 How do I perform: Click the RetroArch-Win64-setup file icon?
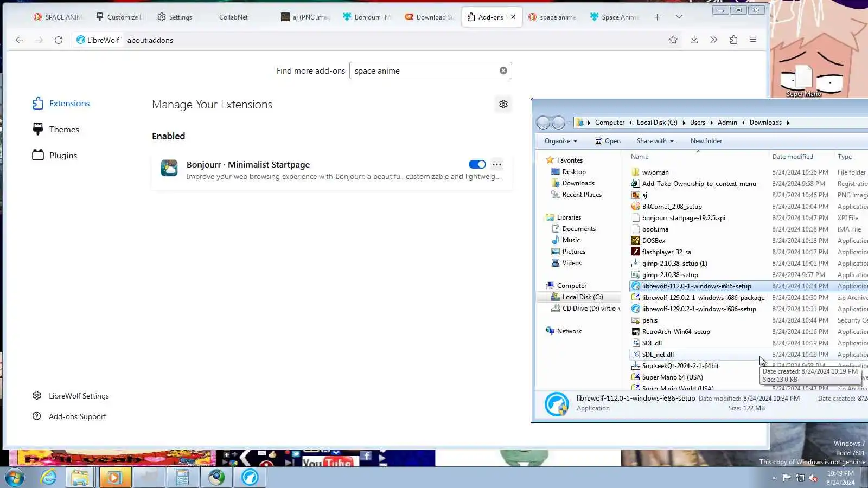(x=636, y=332)
